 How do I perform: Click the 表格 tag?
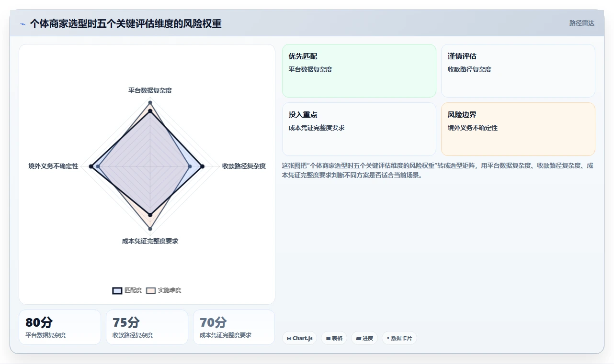334,338
